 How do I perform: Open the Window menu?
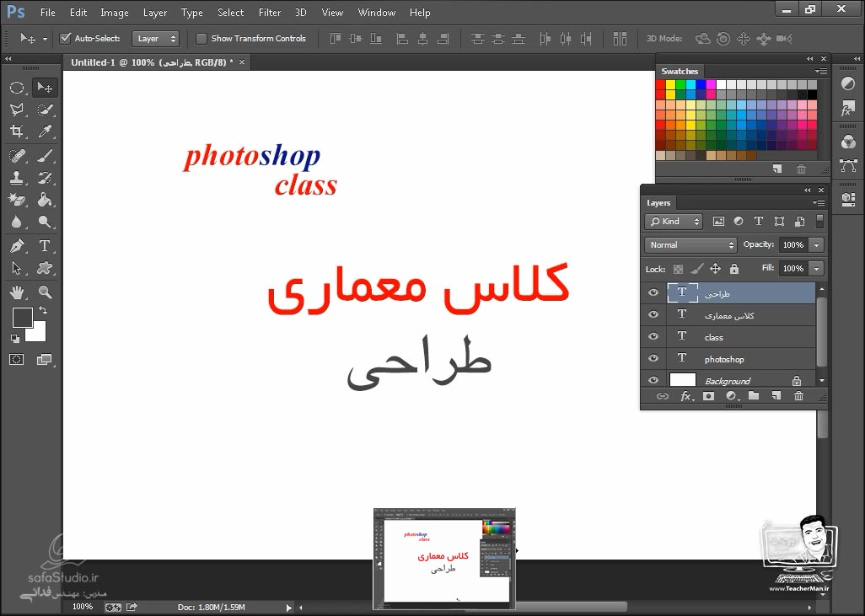pos(377,12)
